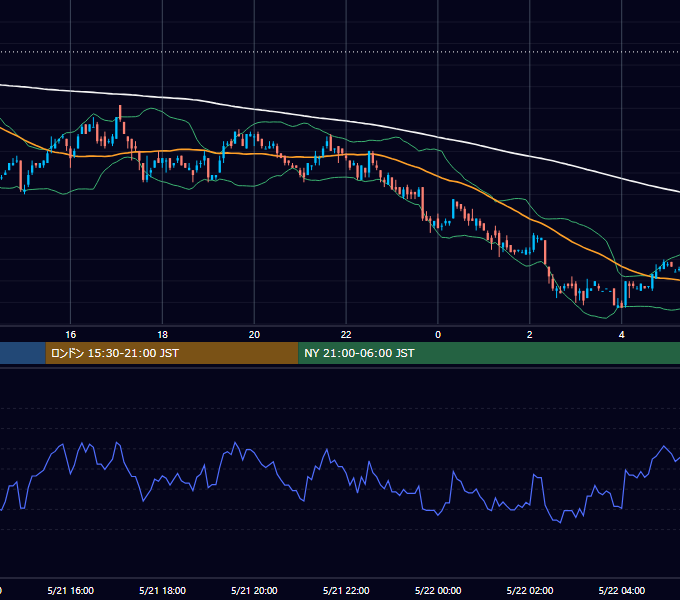Click the NY 21:00-06:00 JST session bar

489,353
